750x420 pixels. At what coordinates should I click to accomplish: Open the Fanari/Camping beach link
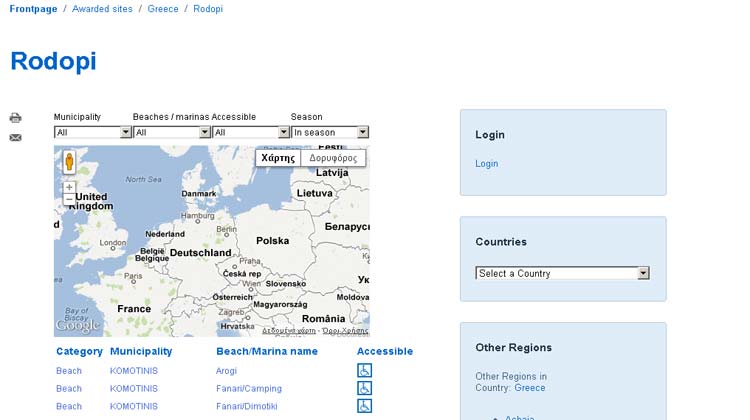[x=249, y=388]
